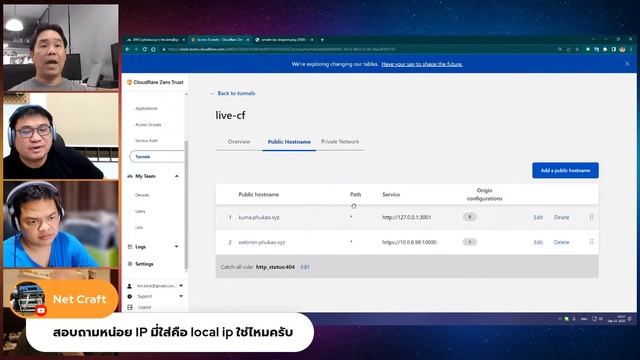Open Lists under My Team
This screenshot has width=640, height=360.
(139, 227)
